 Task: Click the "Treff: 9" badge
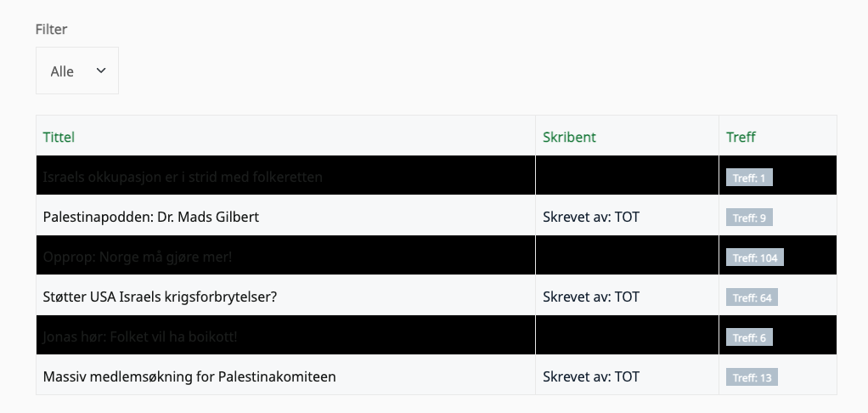tap(749, 218)
